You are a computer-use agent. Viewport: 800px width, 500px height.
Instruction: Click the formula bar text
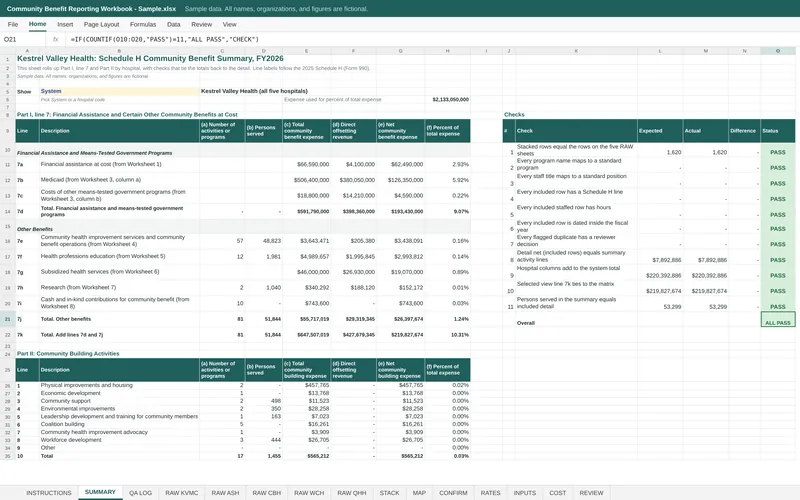click(164, 39)
